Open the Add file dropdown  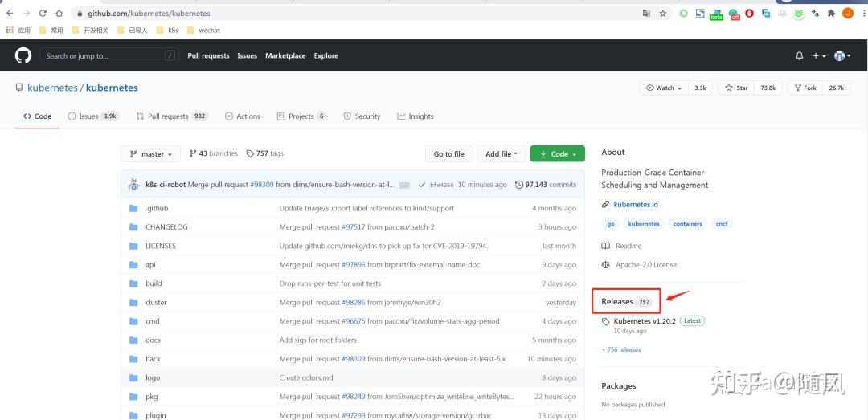click(501, 154)
